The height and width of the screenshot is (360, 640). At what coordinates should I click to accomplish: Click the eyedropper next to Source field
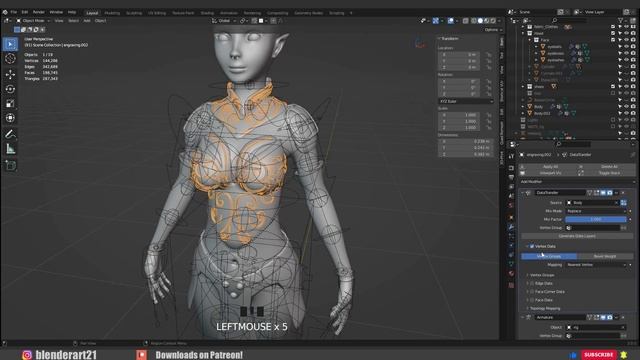coord(623,202)
